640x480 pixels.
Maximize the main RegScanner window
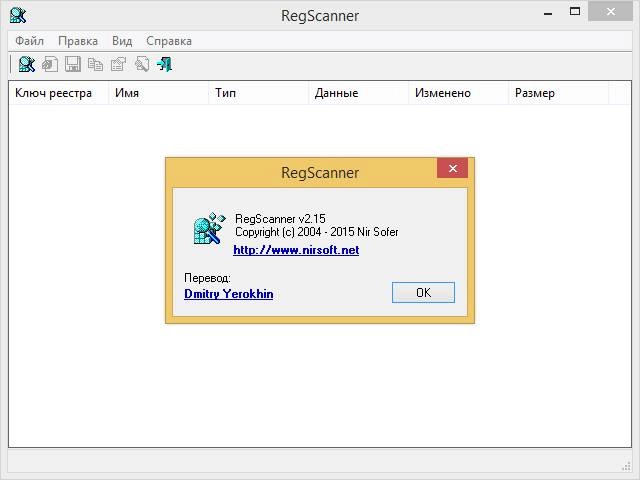click(x=575, y=11)
